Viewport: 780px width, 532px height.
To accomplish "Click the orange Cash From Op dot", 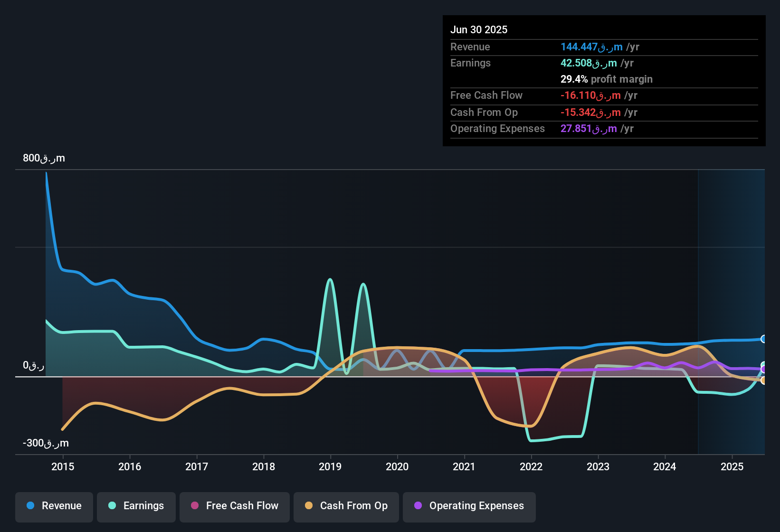I will coord(309,505).
